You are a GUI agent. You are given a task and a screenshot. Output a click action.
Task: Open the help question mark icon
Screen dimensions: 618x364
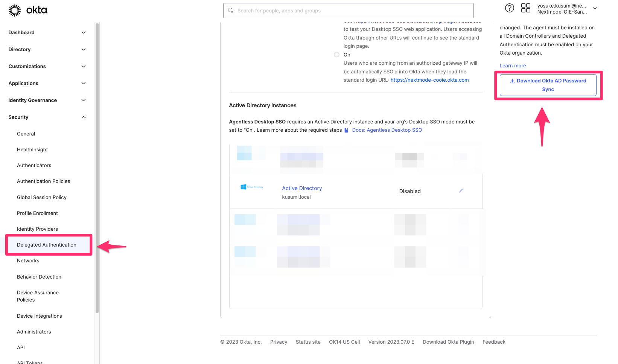[509, 8]
